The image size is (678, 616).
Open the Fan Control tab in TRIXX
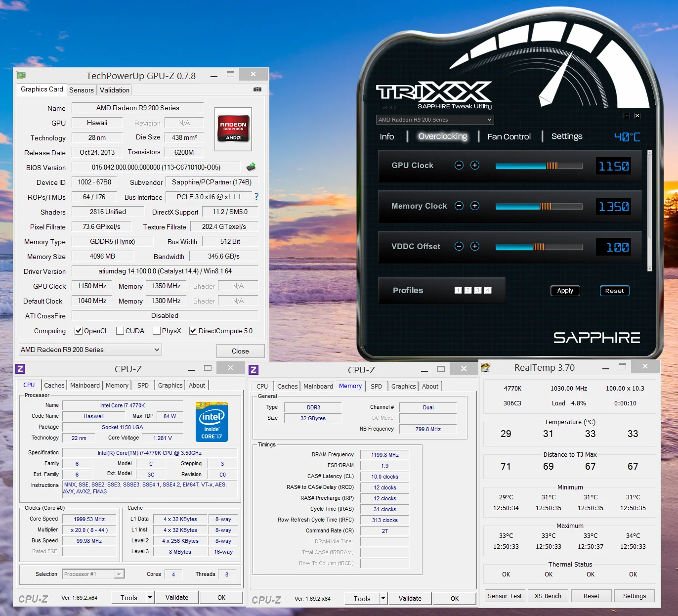(509, 136)
